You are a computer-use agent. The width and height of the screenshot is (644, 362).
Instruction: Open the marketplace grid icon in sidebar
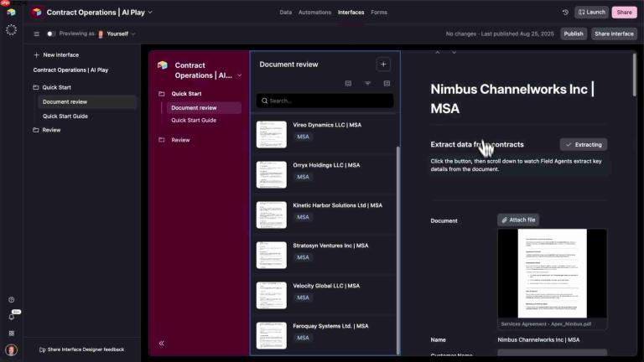12,334
